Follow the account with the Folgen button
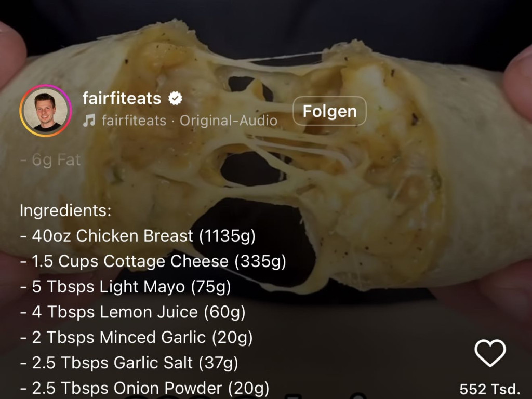Viewport: 532px width, 399px height. (x=329, y=111)
